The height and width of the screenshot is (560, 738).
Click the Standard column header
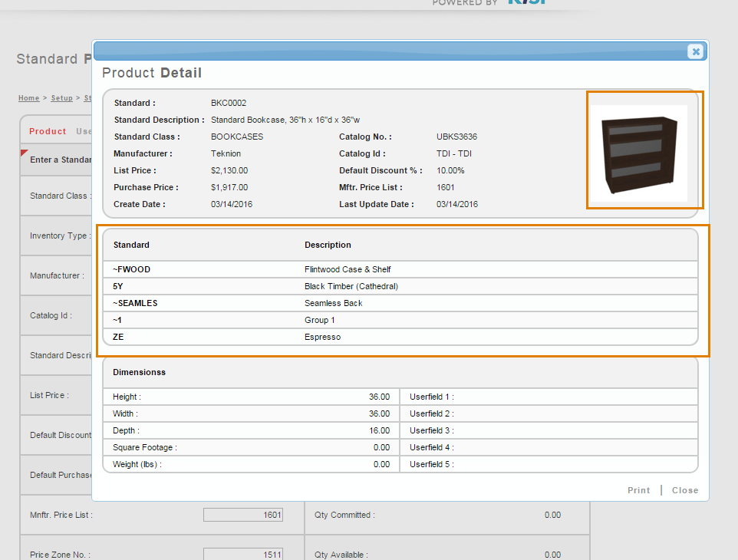tap(131, 245)
